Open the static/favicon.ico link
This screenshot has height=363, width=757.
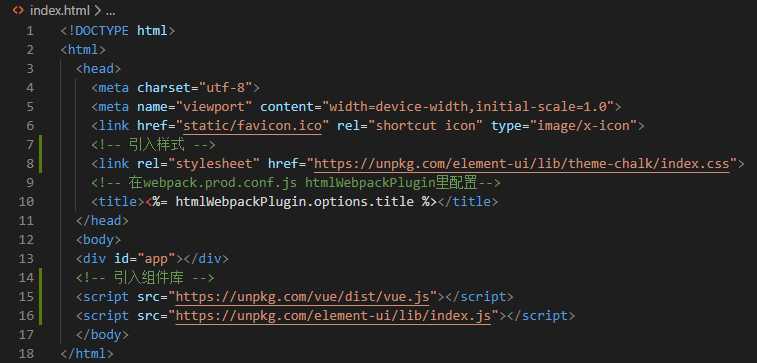pyautogui.click(x=252, y=126)
